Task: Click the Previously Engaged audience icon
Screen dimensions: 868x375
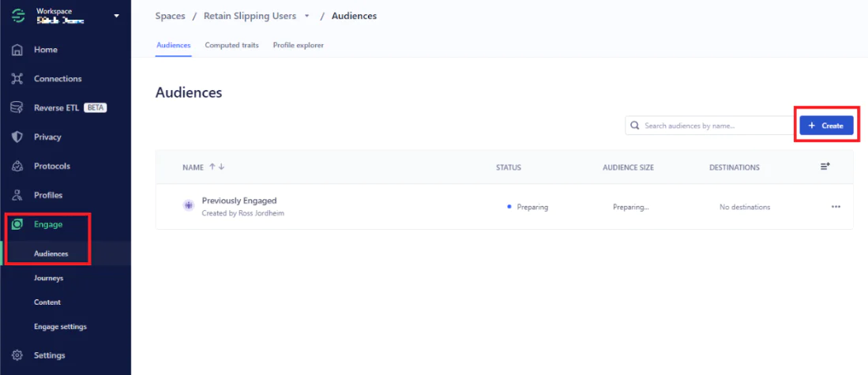Action: [189, 205]
